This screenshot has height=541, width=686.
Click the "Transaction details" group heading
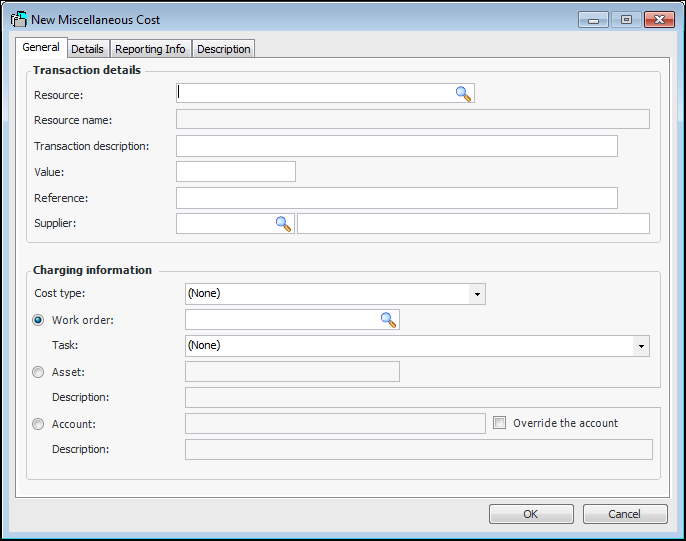pyautogui.click(x=87, y=70)
